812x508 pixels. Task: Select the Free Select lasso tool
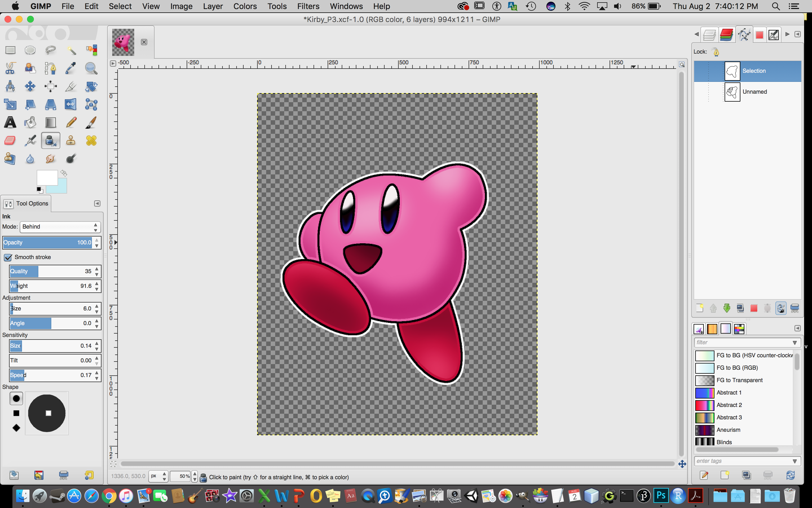(51, 50)
